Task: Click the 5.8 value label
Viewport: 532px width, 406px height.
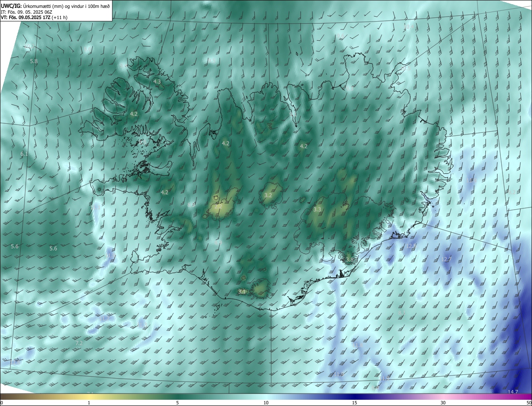Action: pyautogui.click(x=34, y=61)
